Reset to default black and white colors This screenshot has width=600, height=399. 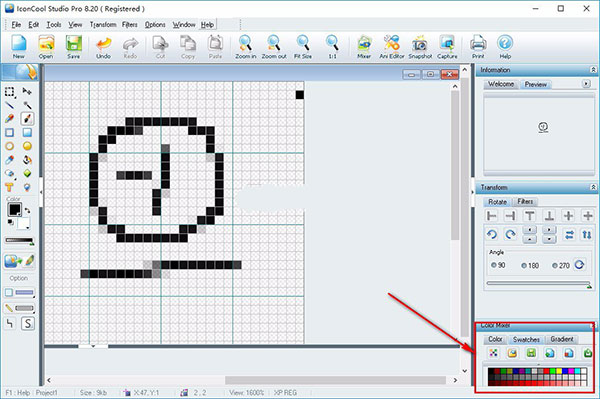[11, 222]
